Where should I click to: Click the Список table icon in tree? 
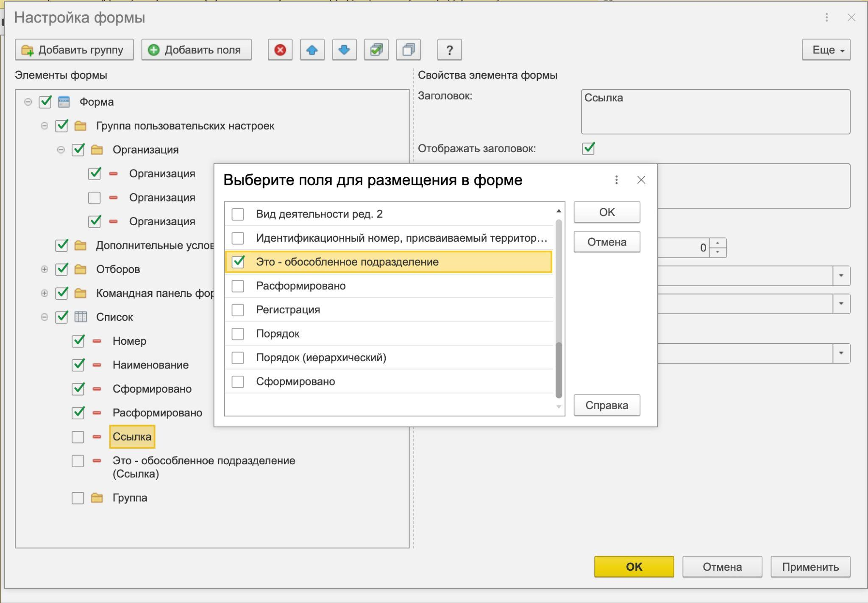(81, 317)
